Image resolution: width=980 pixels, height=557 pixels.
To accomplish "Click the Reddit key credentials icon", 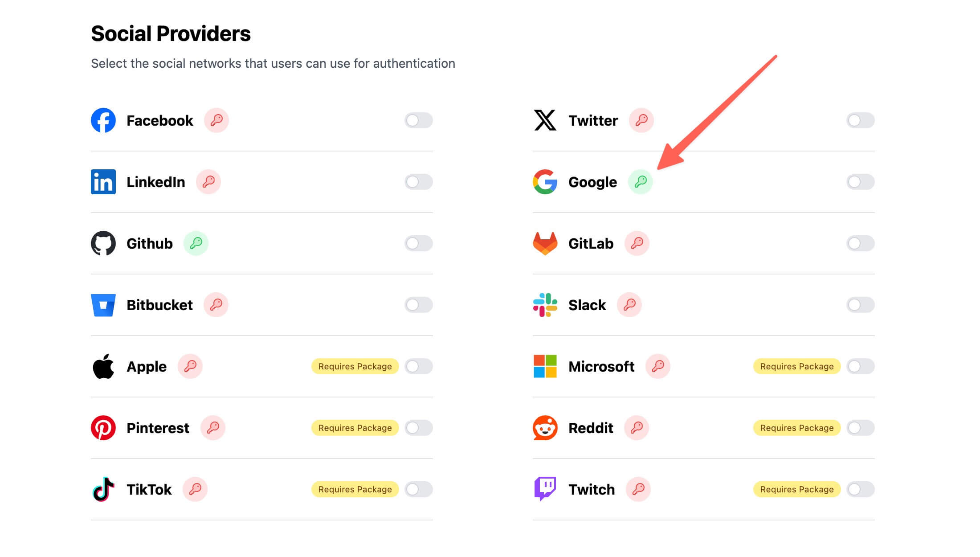I will coord(637,428).
